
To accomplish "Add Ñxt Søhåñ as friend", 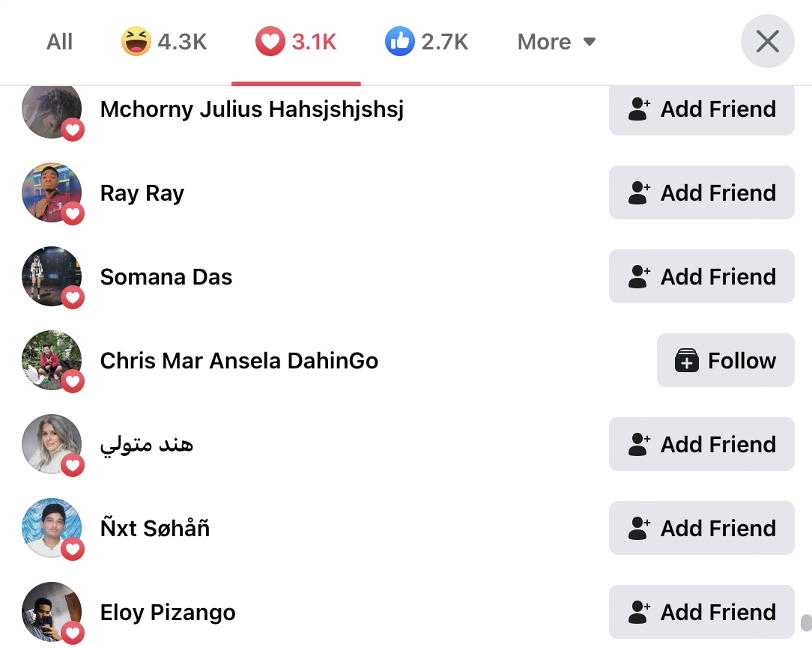I will [702, 528].
